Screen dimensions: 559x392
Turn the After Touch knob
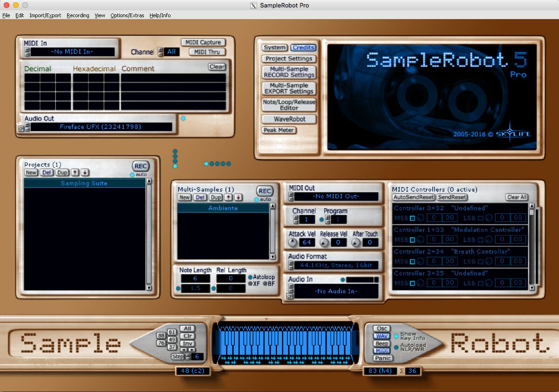[x=356, y=243]
